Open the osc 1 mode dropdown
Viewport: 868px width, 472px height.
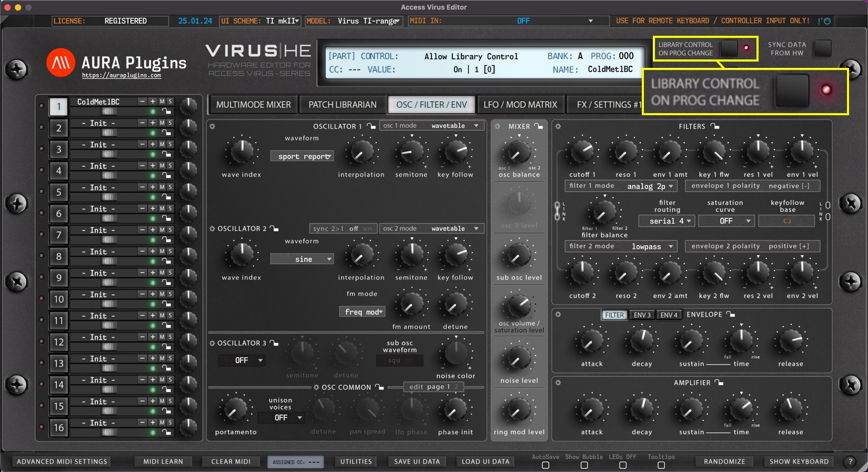coord(431,126)
